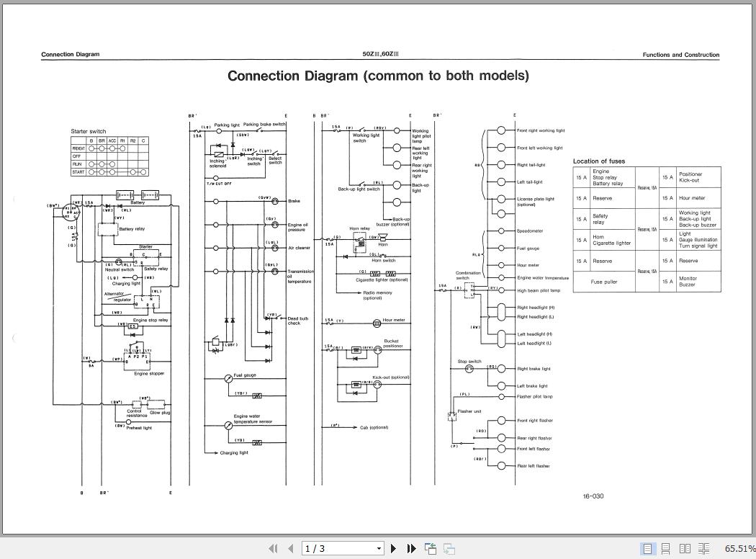Click the 'Air cleaner' label
This screenshot has width=756, height=559.
(299, 248)
